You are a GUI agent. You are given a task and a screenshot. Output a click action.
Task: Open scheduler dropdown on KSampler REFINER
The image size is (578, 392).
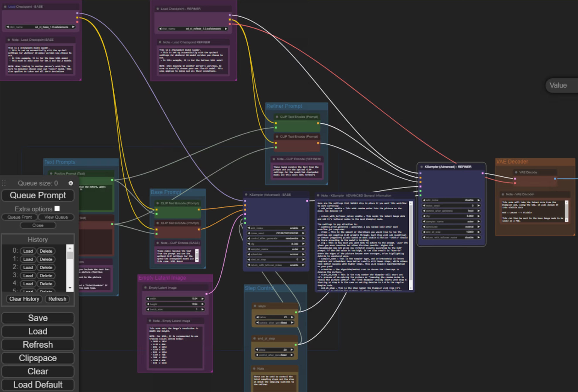[451, 227]
